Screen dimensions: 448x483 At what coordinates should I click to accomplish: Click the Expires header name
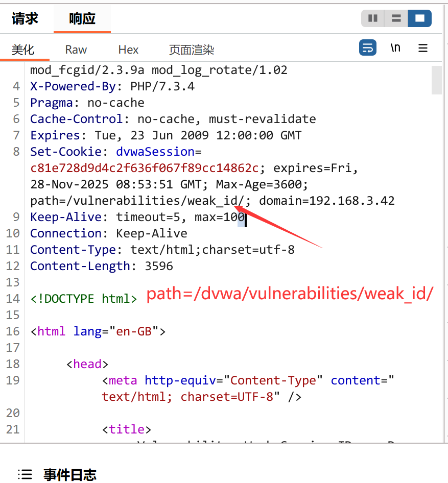pos(55,135)
